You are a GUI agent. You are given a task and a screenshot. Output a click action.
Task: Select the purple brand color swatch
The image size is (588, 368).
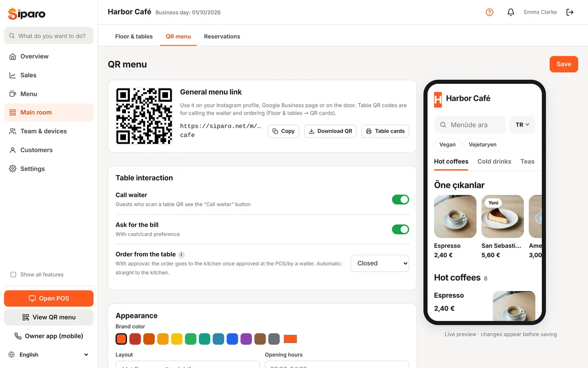(246, 339)
